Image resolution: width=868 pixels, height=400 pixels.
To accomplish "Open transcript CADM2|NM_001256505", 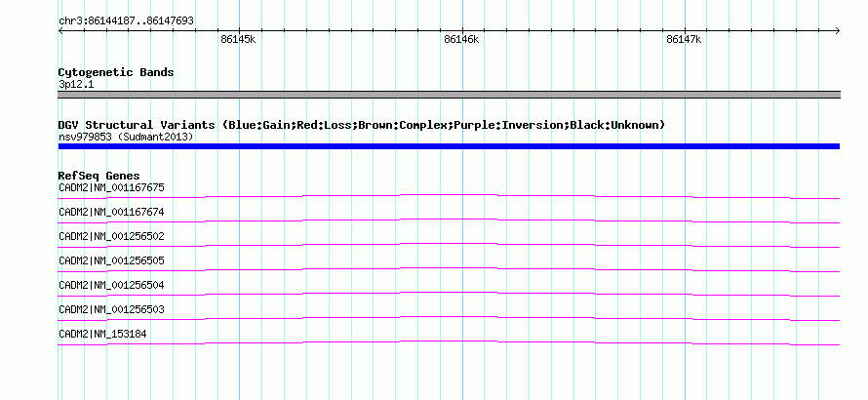I will [x=111, y=260].
